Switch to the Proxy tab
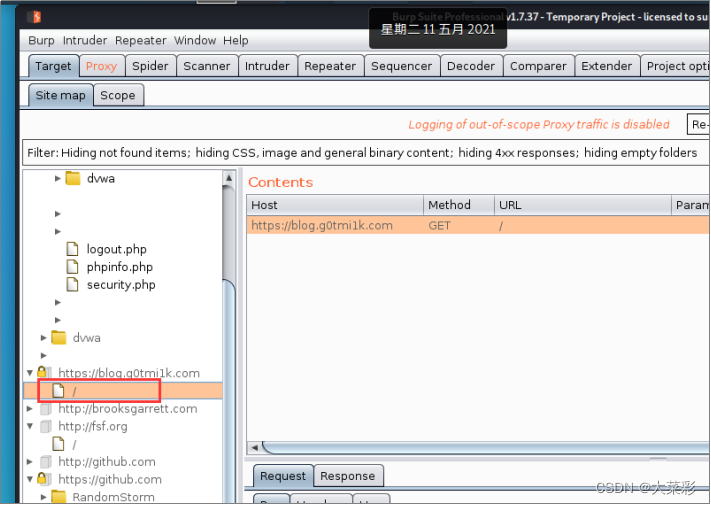Viewport: 711px width, 505px height. 102,66
